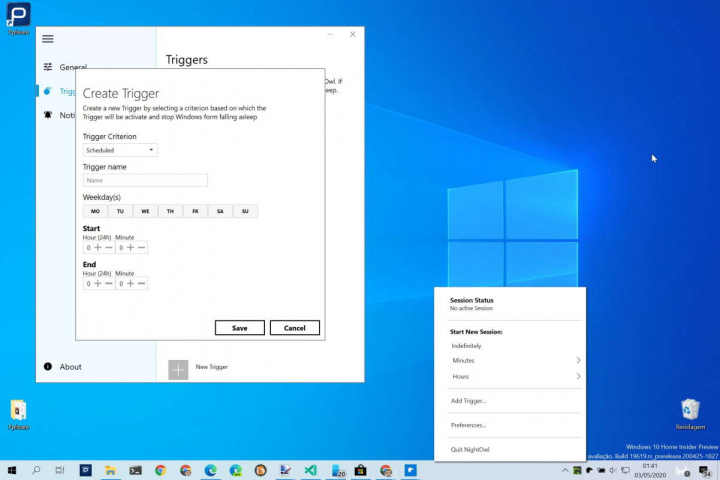Choose Quit NightOwl from the tray menu

coord(470,449)
